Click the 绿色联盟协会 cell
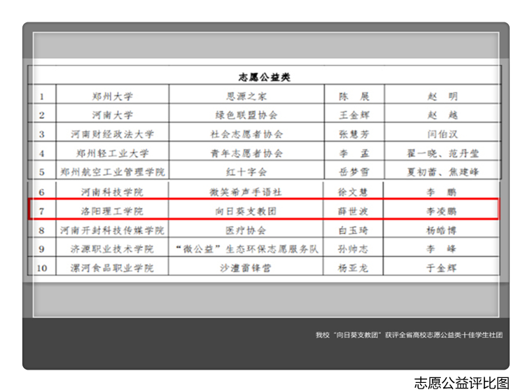The height and width of the screenshot is (392, 532). [x=246, y=115]
